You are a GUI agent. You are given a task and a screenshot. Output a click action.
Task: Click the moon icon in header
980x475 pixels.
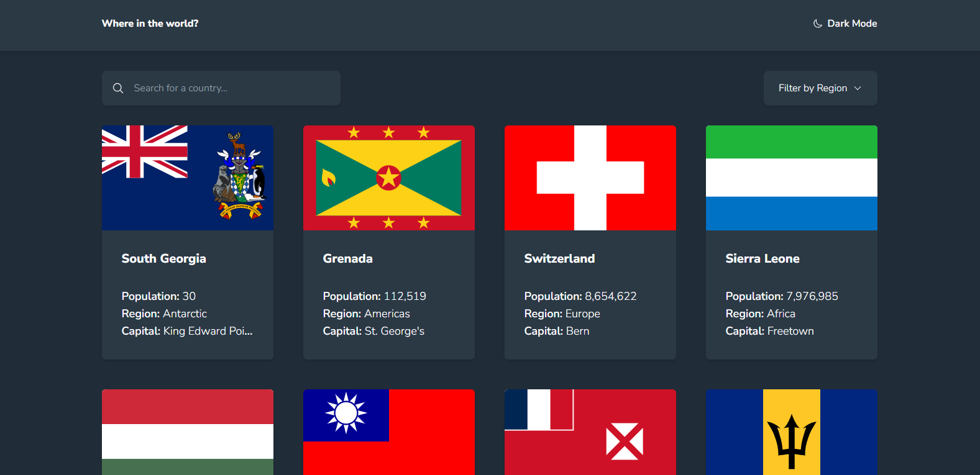(x=818, y=24)
